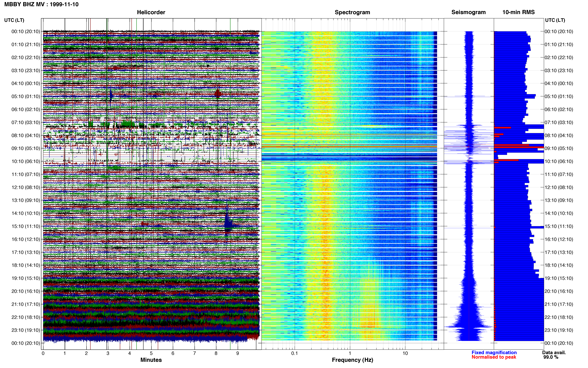Click the 'Helicorder' panel heading
This screenshot has width=588, height=368.
[x=151, y=12]
